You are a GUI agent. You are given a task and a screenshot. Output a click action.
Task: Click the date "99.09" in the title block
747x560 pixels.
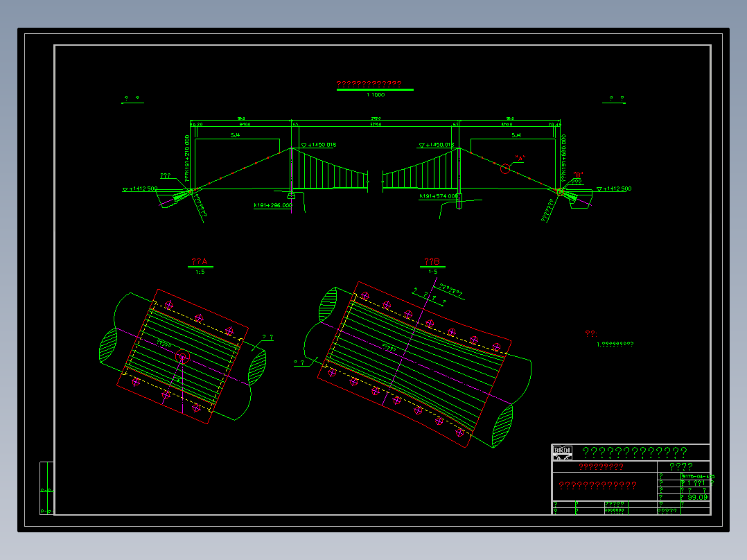(x=697, y=497)
